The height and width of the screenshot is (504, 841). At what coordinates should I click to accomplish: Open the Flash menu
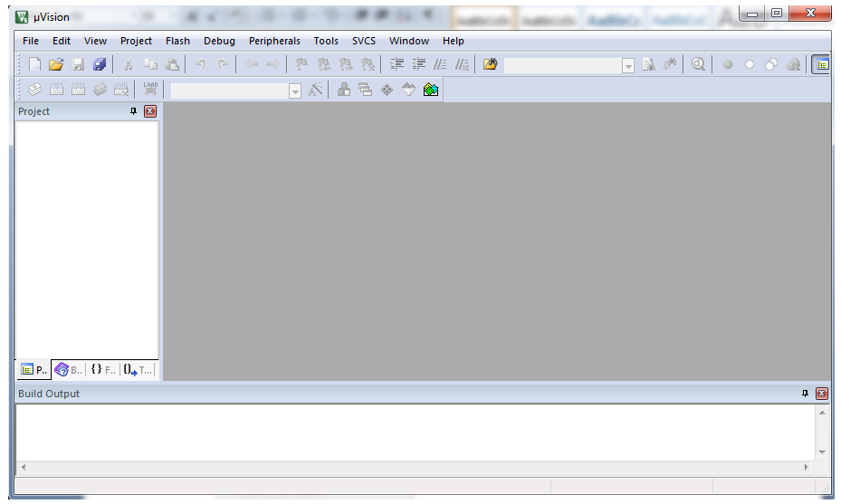point(177,41)
